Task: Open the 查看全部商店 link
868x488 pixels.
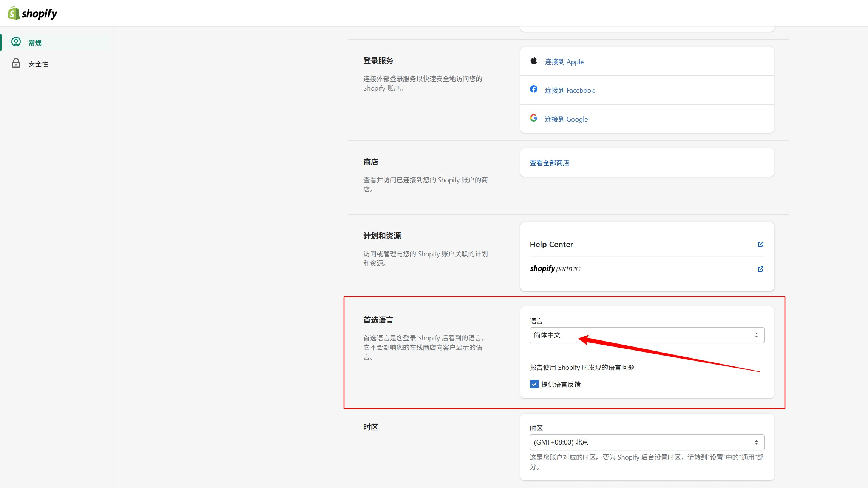Action: tap(549, 163)
